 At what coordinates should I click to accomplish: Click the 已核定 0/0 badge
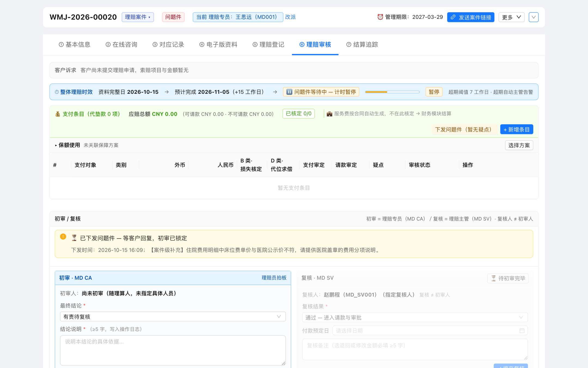pos(299,114)
